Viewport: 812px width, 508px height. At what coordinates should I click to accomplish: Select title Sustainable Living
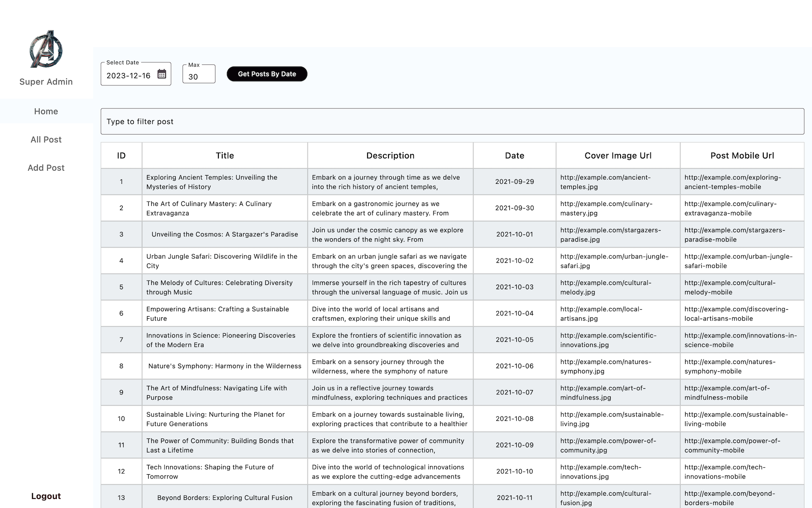pos(215,419)
